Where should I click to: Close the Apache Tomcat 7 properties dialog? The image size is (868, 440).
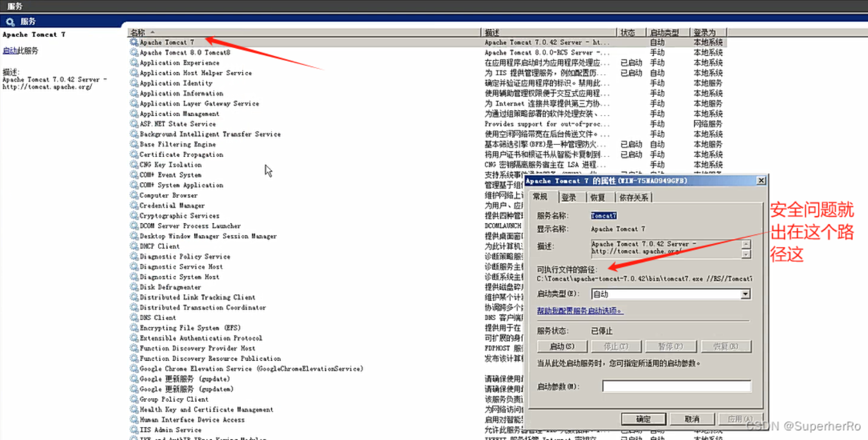click(x=761, y=181)
